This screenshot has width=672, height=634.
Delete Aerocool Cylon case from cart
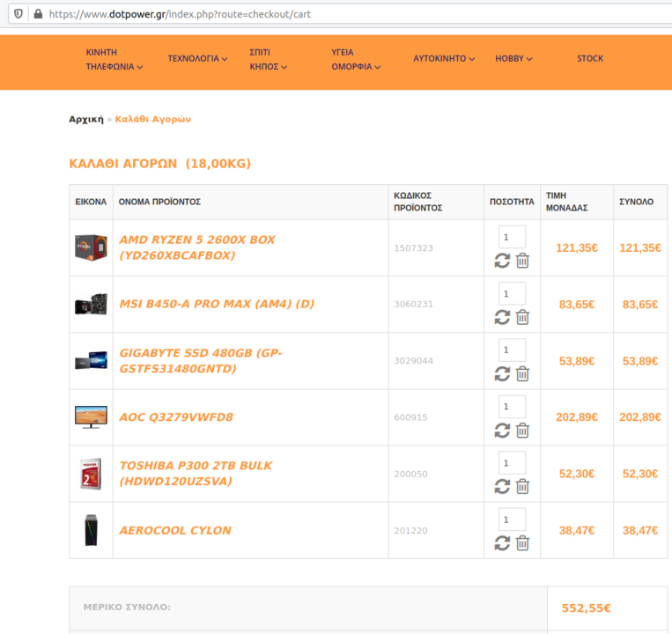click(522, 543)
